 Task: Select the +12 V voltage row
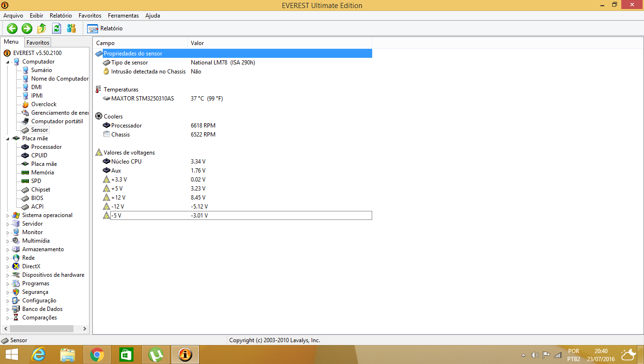pyautogui.click(x=233, y=198)
